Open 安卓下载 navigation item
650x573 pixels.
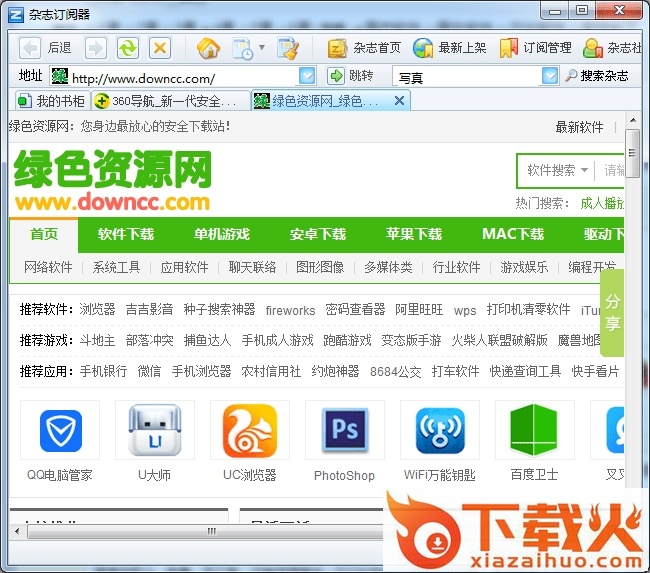318,234
